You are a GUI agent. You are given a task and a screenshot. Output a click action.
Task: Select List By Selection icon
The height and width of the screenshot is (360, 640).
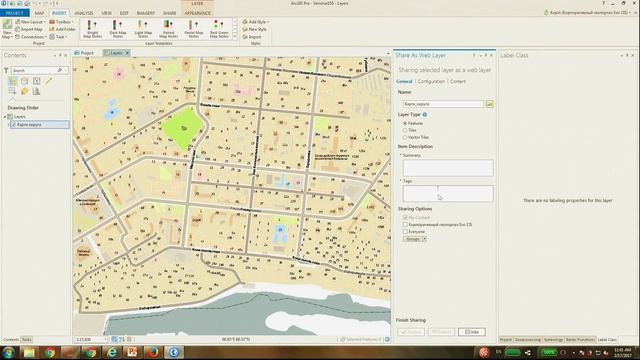click(36, 81)
